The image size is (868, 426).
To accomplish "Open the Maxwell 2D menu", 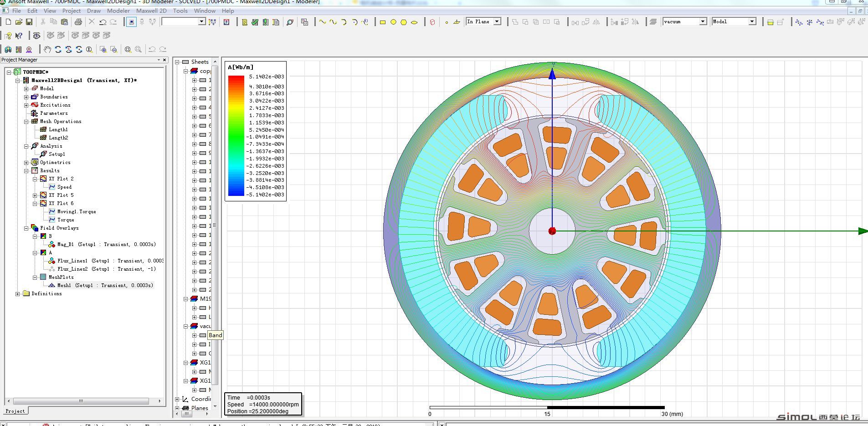I will point(151,10).
